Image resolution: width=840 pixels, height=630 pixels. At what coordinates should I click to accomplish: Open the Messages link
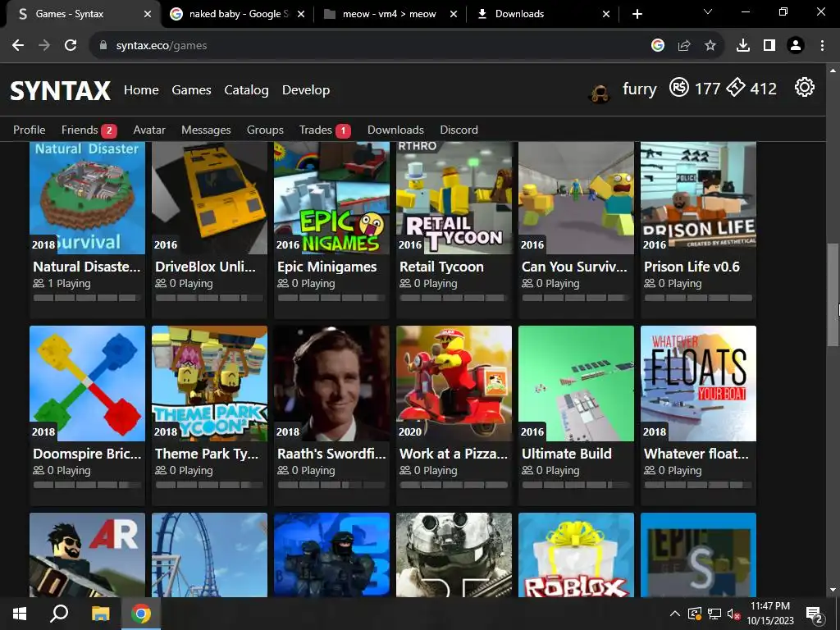coord(206,130)
